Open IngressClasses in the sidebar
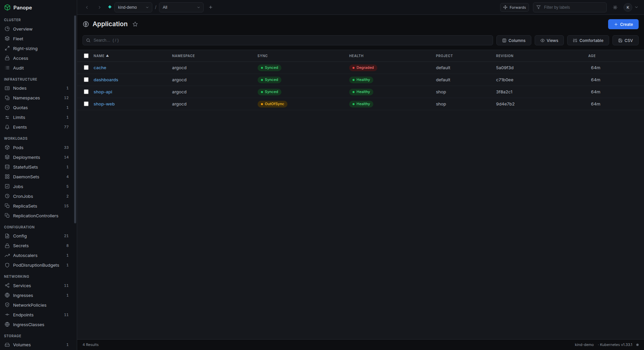 coord(37,324)
